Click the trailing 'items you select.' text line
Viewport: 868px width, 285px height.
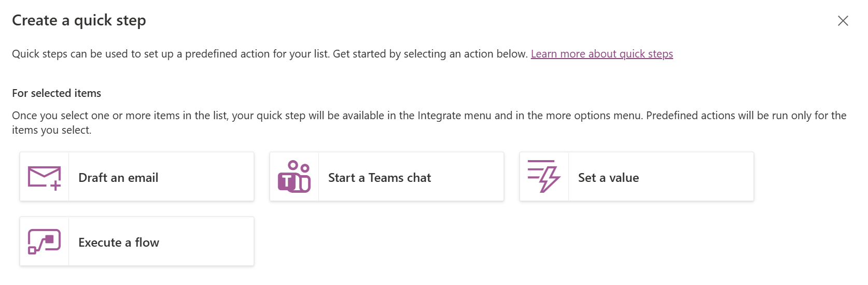tap(51, 130)
